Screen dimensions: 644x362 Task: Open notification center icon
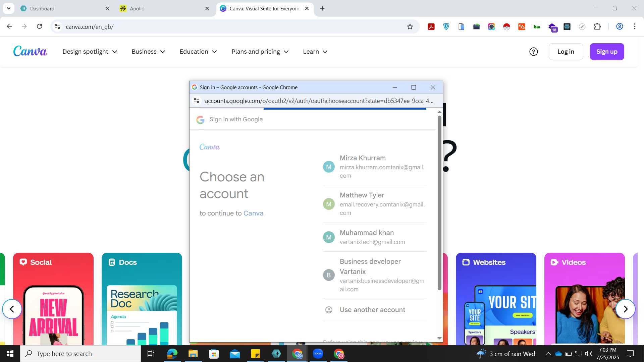[630, 354]
